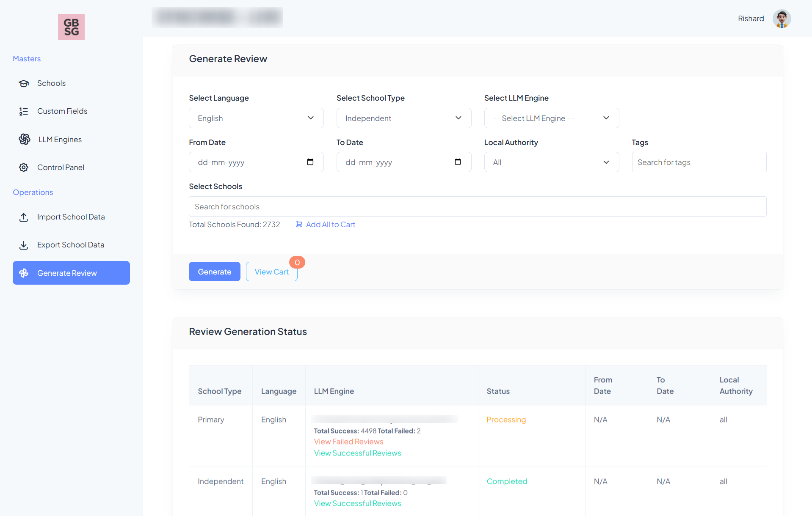Click the Custom Fields list icon
Viewport: 812px width, 516px height.
24,111
